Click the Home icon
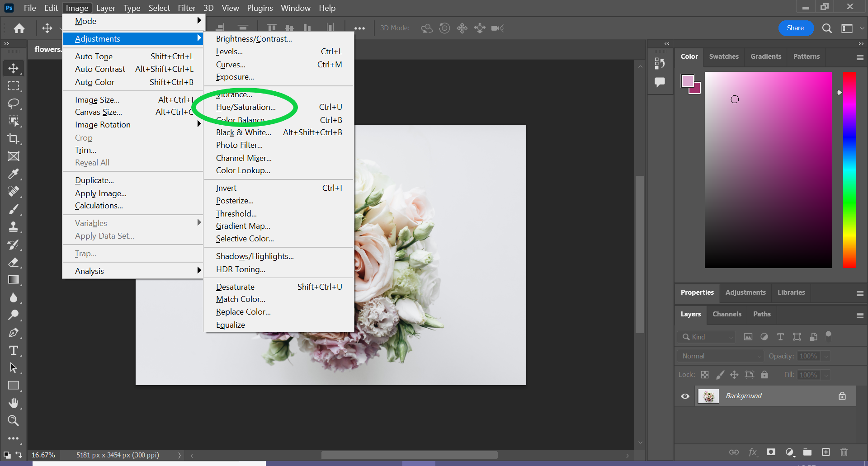Image resolution: width=868 pixels, height=466 pixels. (x=19, y=28)
